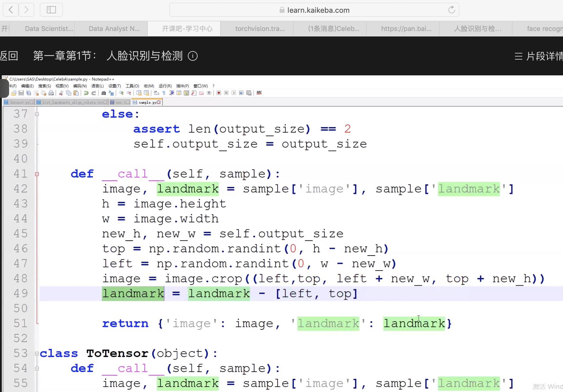Open the 运行(R) menu
Viewport: 563px width, 392px height.
pyautogui.click(x=165, y=86)
